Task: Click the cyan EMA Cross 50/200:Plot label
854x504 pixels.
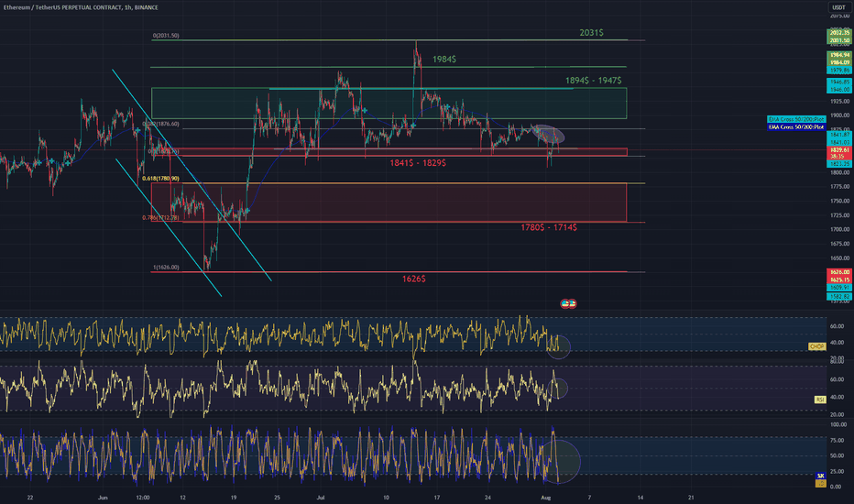Action: point(795,119)
